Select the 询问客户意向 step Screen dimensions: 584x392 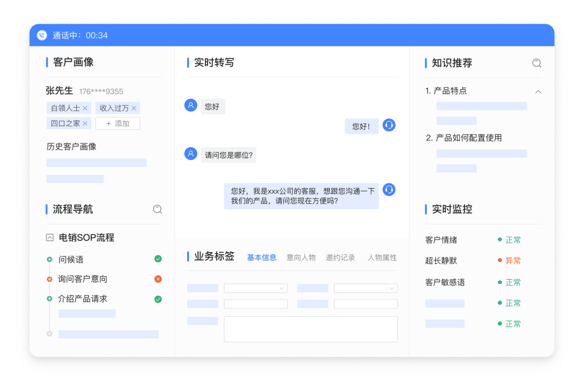coord(83,279)
